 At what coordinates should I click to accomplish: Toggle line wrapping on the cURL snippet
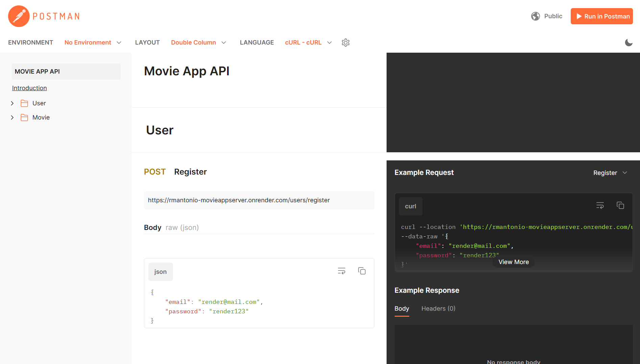[x=600, y=205]
